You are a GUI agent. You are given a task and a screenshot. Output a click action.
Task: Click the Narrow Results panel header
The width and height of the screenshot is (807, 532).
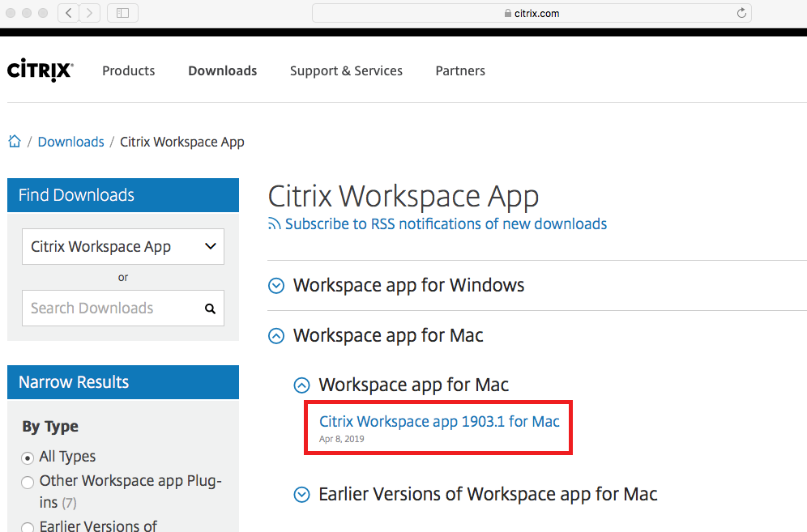123,382
